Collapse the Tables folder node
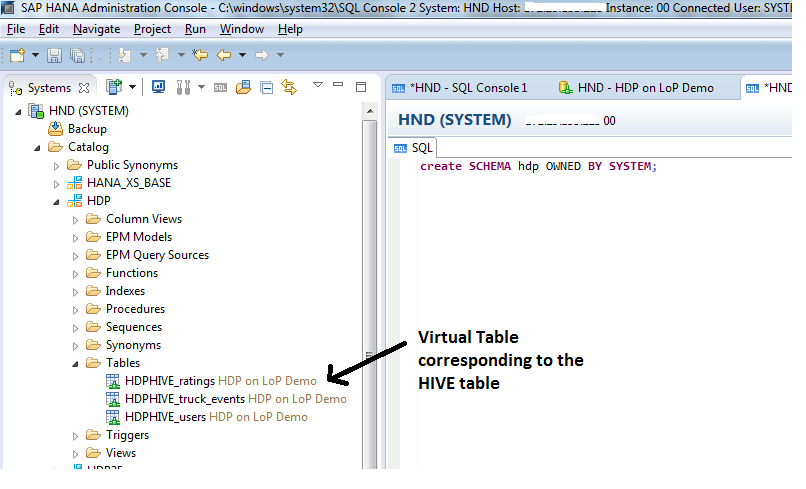 (75, 363)
